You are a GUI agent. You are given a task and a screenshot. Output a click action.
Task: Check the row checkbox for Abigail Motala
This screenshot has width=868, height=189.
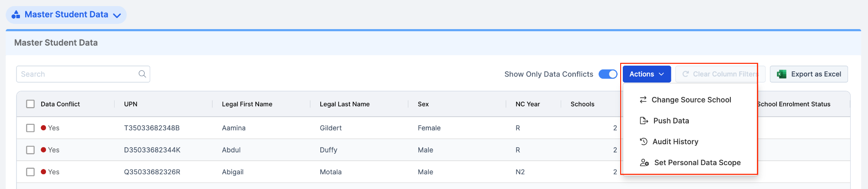(30, 172)
